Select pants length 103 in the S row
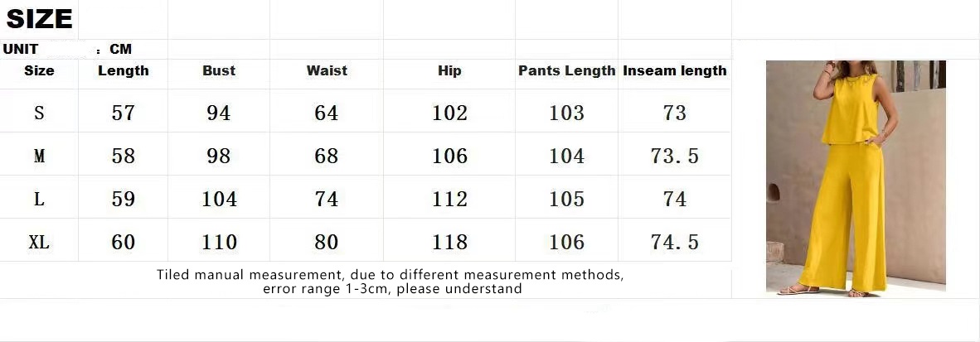 pos(567,113)
